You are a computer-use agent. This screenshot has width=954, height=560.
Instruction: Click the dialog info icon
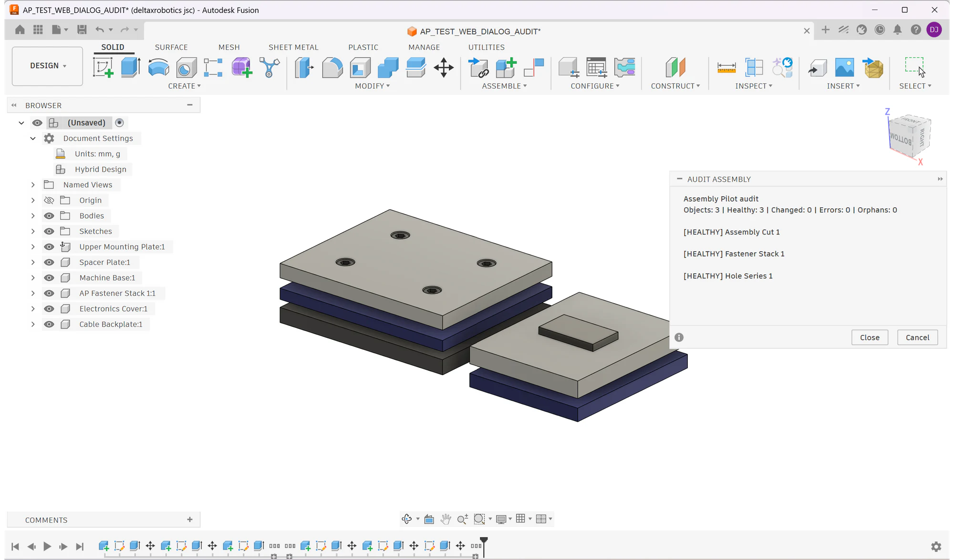pyautogui.click(x=679, y=337)
